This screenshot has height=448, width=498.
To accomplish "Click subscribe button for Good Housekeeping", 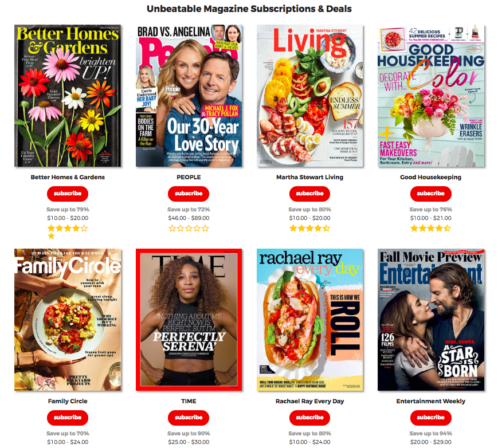I will coord(431,194).
